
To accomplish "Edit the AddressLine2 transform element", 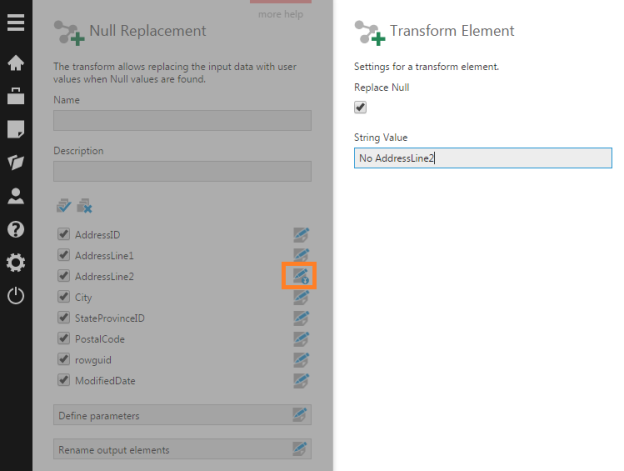I will point(300,276).
